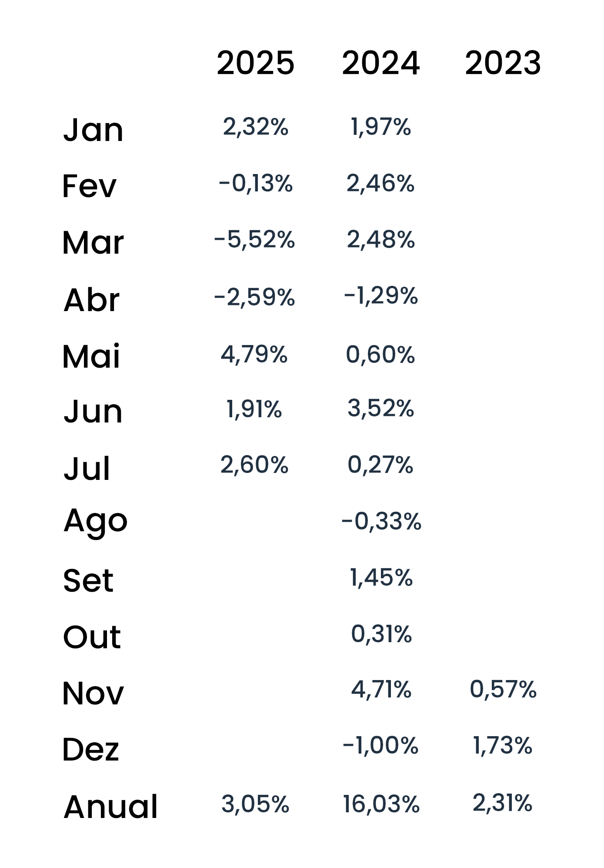604x868 pixels.
Task: Click the Anual row label
Action: pos(110,807)
